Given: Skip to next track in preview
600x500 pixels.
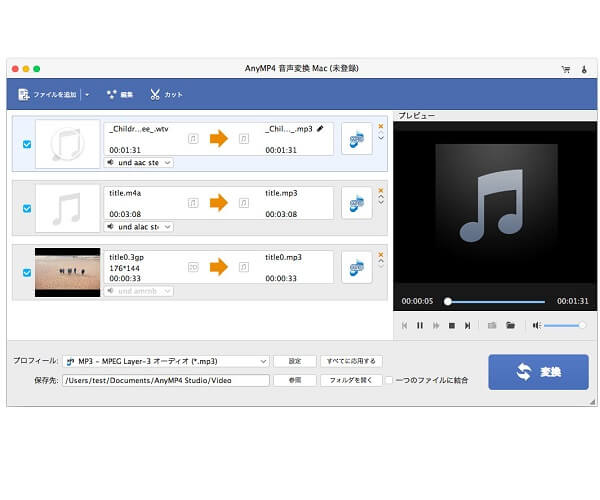Looking at the screenshot, I should coord(467,326).
